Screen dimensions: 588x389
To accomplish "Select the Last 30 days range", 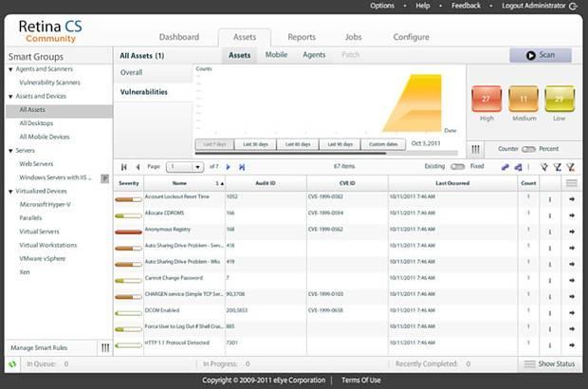I will tap(256, 144).
